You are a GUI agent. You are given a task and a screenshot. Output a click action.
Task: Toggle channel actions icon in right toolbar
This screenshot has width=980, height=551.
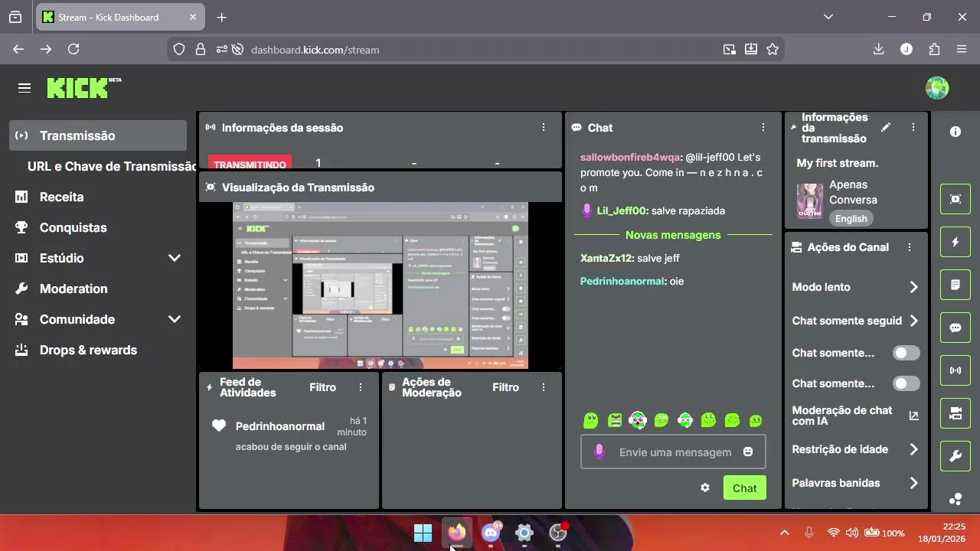[x=955, y=413]
